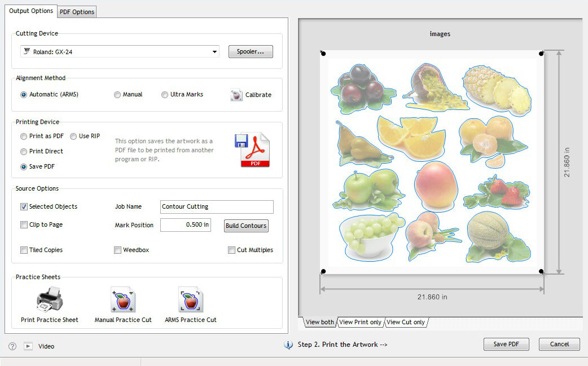Click the Job Name text field
Screen dimensions: 588x366
pos(217,207)
